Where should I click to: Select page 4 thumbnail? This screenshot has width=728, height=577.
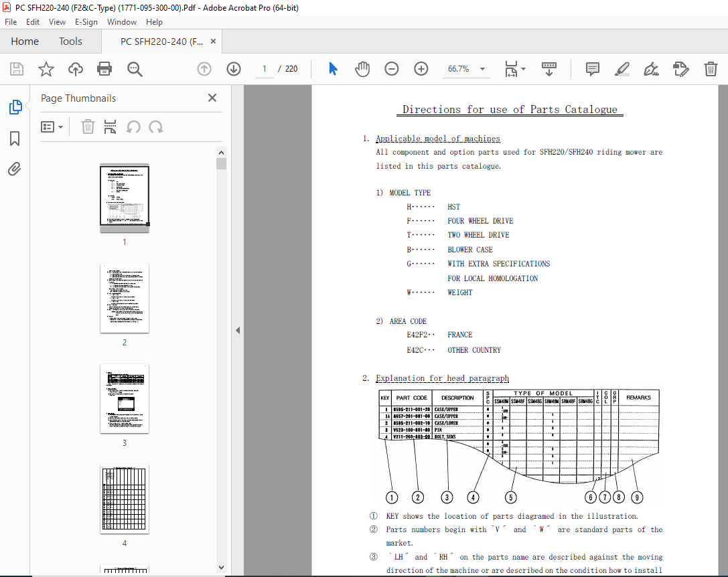tap(125, 499)
